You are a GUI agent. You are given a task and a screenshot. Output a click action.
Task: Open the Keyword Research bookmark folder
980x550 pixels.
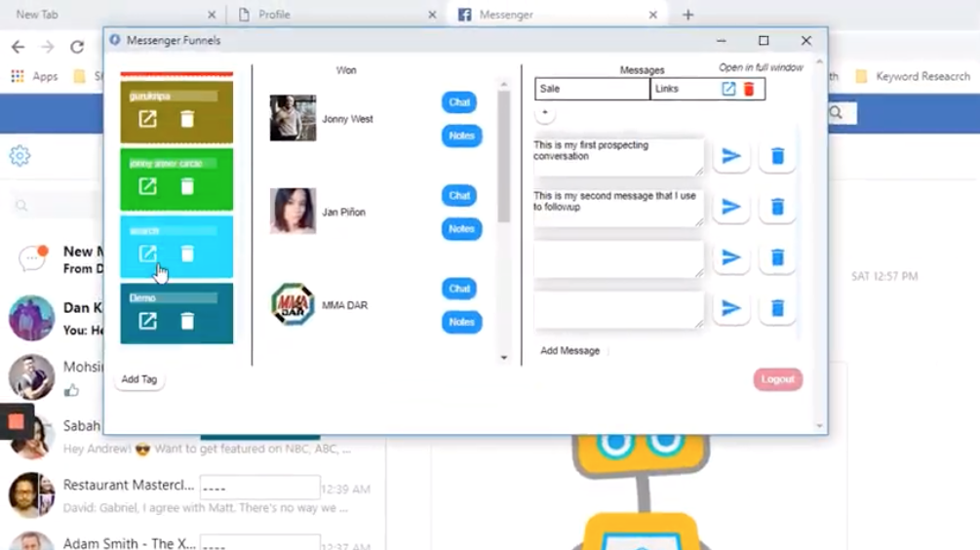(913, 76)
